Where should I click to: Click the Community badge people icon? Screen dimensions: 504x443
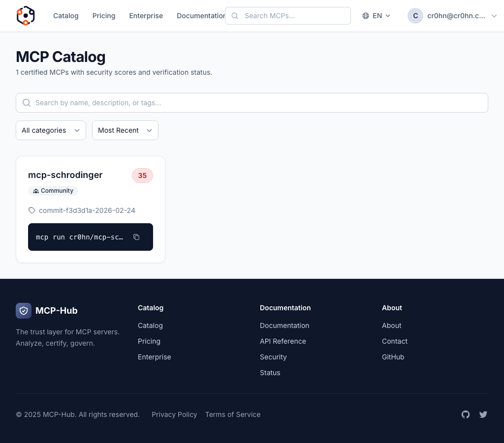pos(35,191)
